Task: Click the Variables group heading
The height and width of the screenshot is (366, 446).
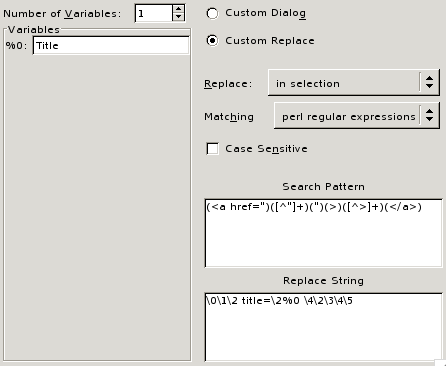Action: point(34,30)
